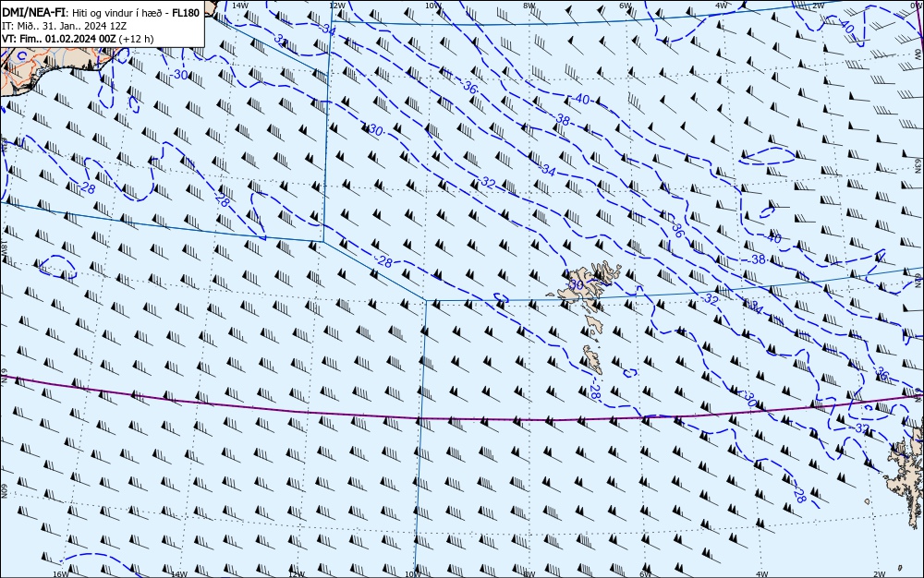Click the -28 isotherm label nearest the Scottish coast
The image size is (924, 578).
pyautogui.click(x=799, y=494)
